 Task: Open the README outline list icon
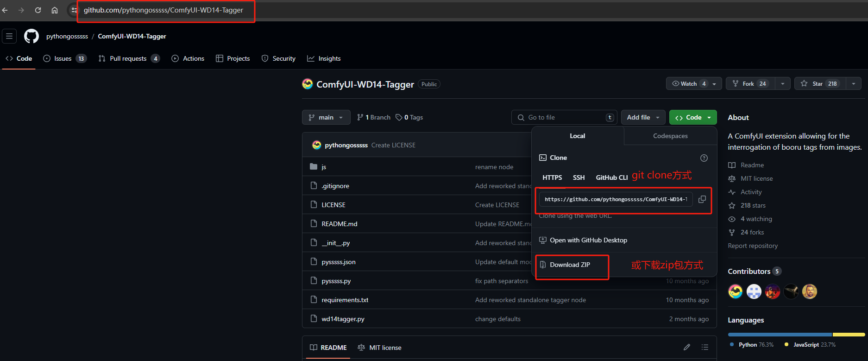[x=705, y=347]
